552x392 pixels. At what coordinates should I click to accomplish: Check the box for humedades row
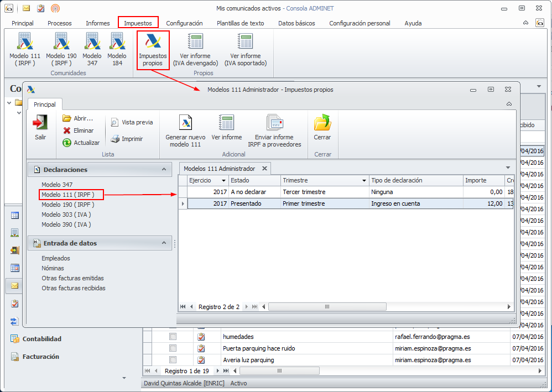click(x=173, y=336)
